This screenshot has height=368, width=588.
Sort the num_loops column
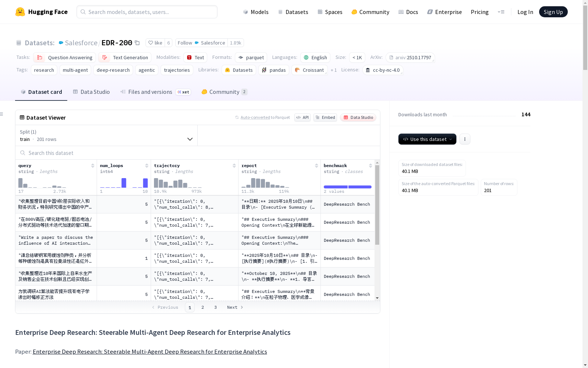tap(147, 166)
